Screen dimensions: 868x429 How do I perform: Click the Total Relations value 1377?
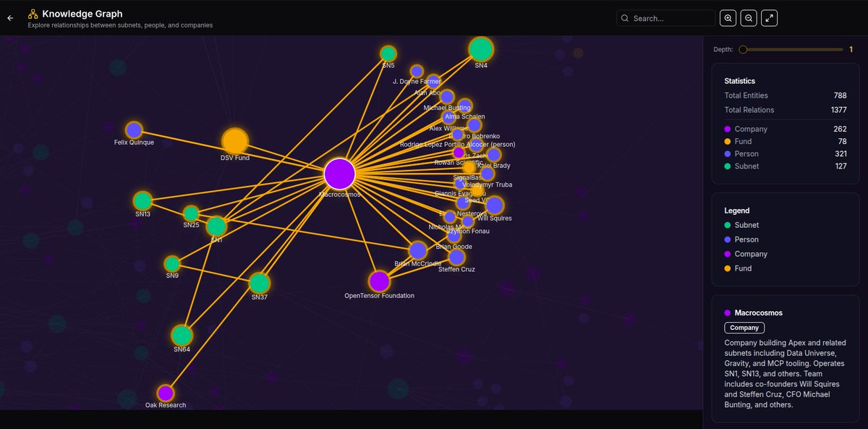click(838, 110)
